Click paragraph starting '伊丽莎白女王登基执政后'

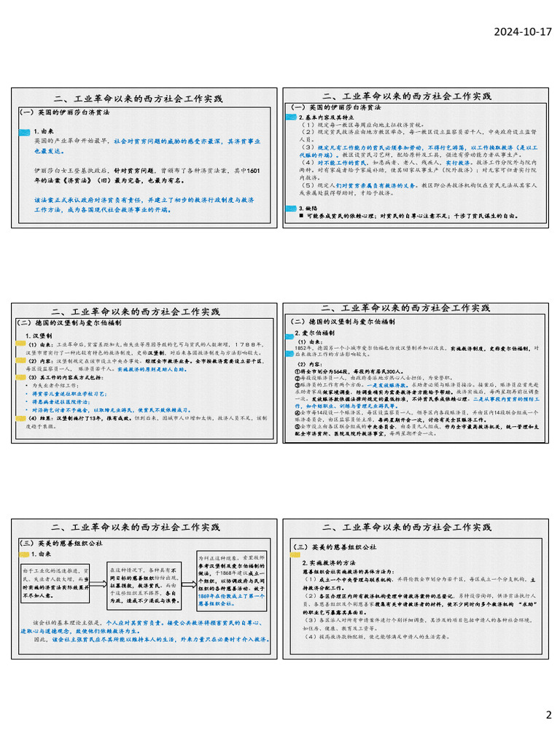[147, 176]
